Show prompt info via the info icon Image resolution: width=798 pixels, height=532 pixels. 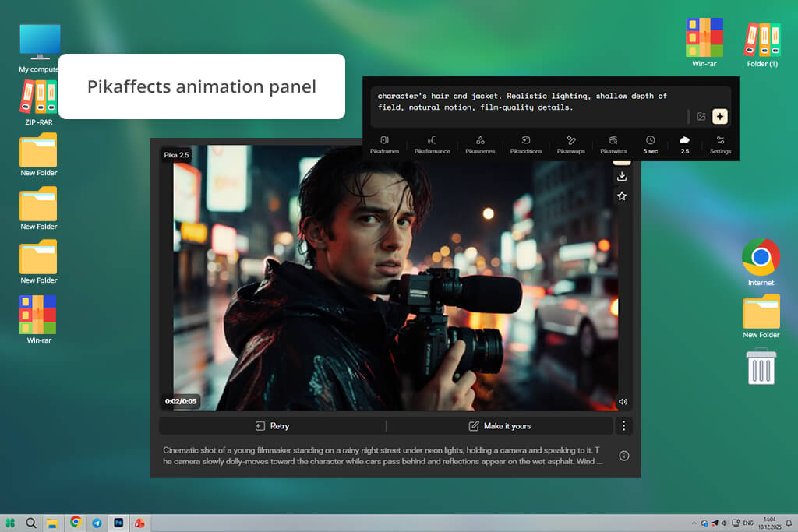(624, 456)
